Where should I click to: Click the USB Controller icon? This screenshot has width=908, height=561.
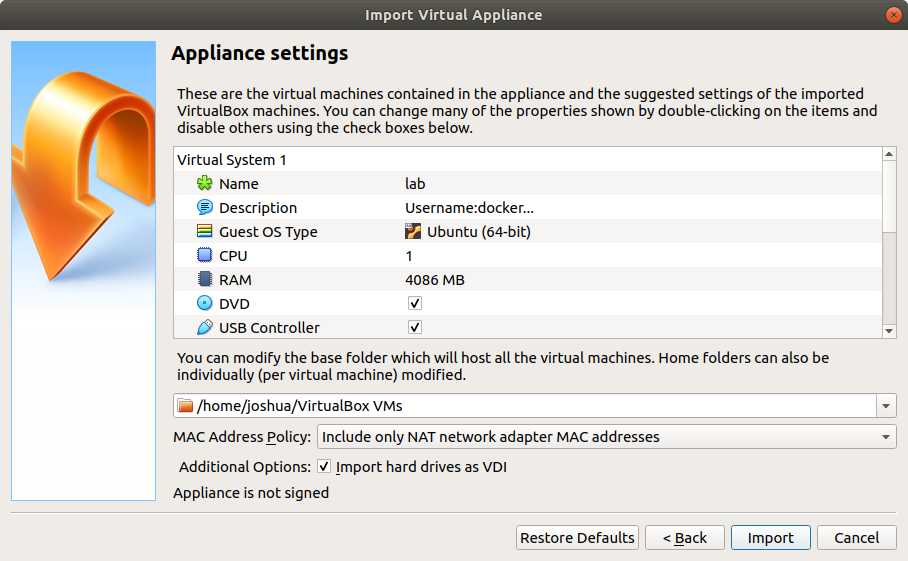[204, 328]
